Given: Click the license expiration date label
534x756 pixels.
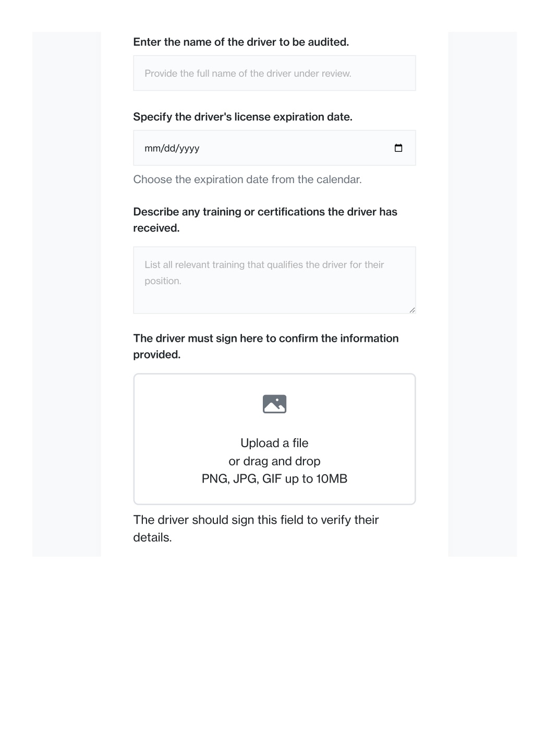Looking at the screenshot, I should pyautogui.click(x=242, y=117).
